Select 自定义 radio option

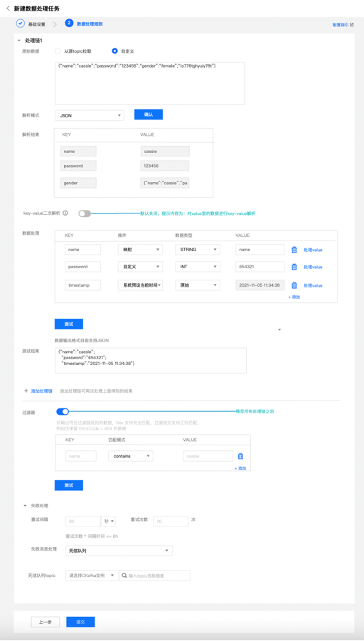point(114,51)
